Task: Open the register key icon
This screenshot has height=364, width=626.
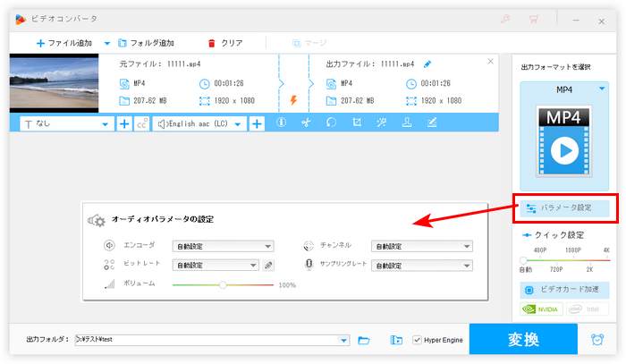Action: pos(505,19)
